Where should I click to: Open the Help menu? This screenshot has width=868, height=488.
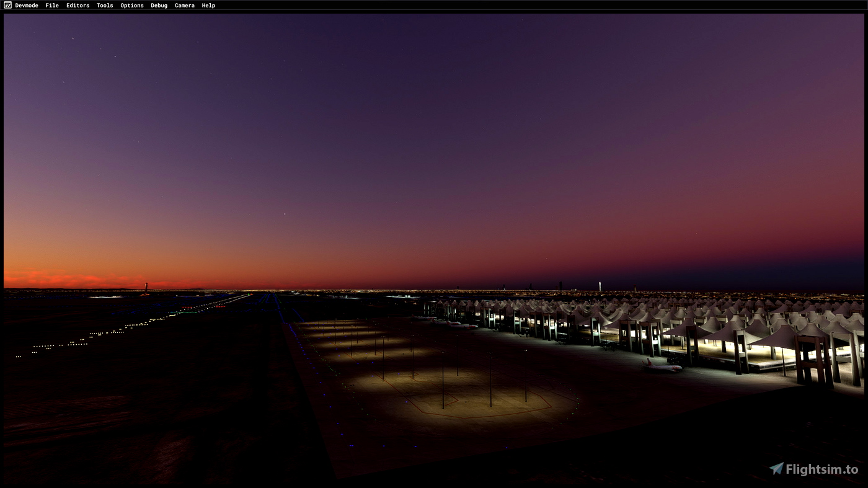point(208,5)
